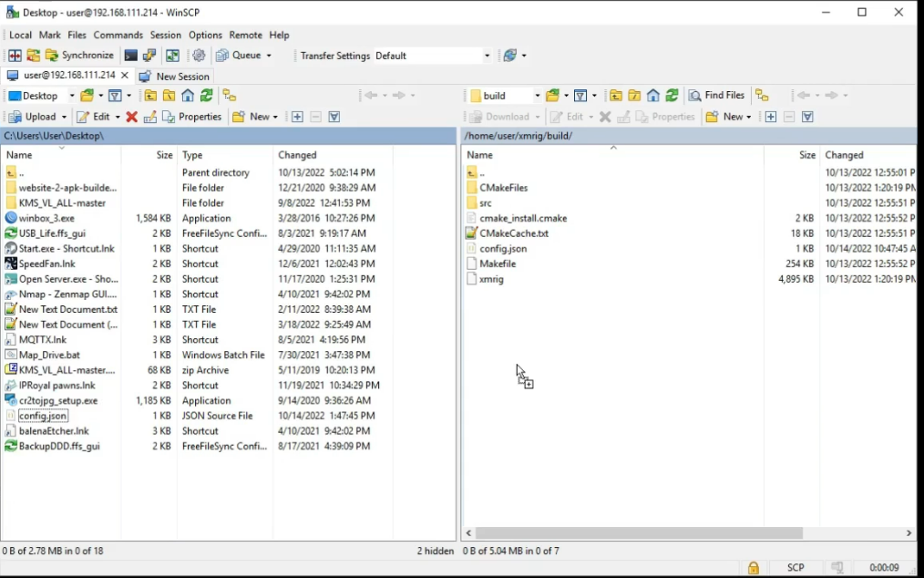The image size is (924, 578).
Task: Open the terminal console icon
Action: point(131,56)
